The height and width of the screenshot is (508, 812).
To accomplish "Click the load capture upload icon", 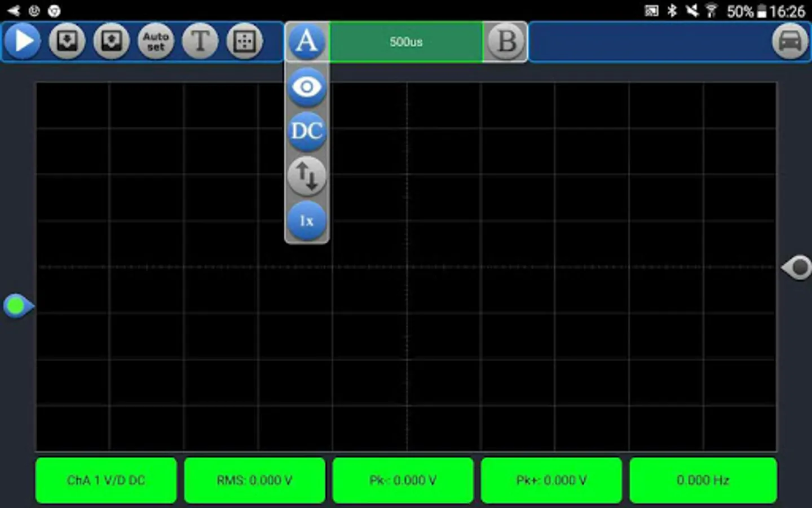I will [x=112, y=41].
